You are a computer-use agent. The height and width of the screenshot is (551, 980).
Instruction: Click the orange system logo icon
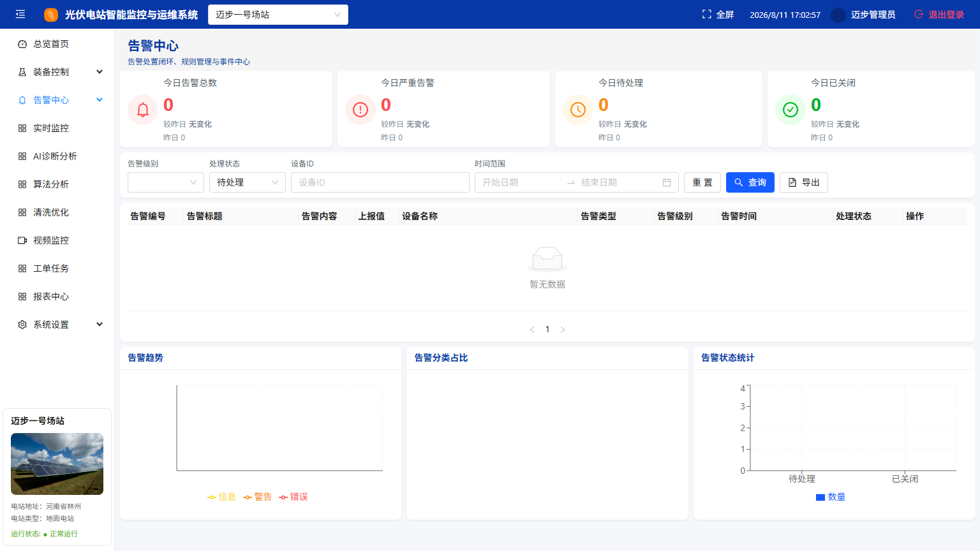[x=51, y=15]
